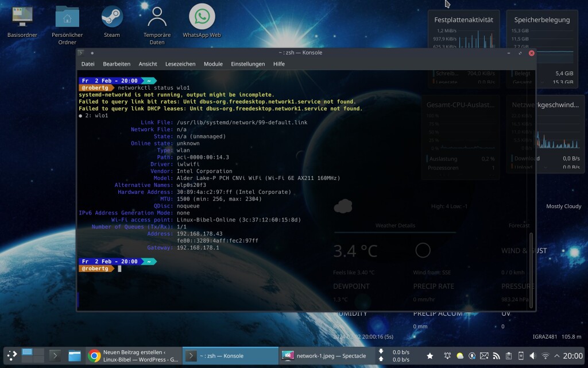Image resolution: width=588 pixels, height=368 pixels.
Task: Click the hardware address 30:89:4a:c2:97:ff
Action: click(204, 192)
